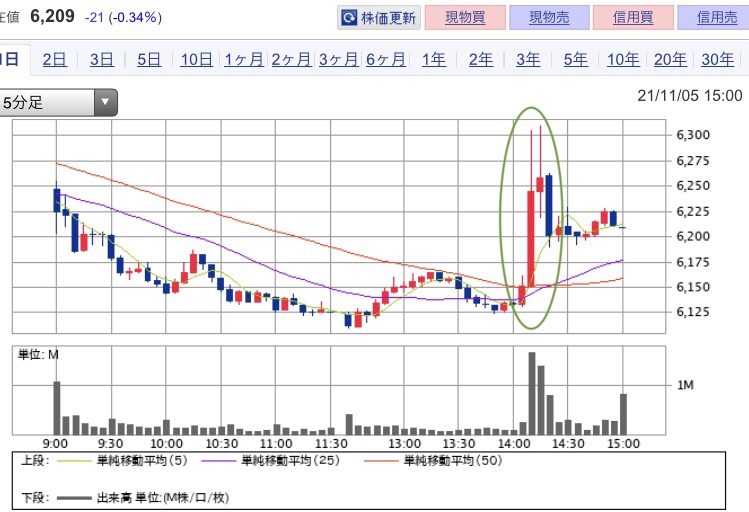View the 10年 chart period
The height and width of the screenshot is (512, 749).
(623, 60)
